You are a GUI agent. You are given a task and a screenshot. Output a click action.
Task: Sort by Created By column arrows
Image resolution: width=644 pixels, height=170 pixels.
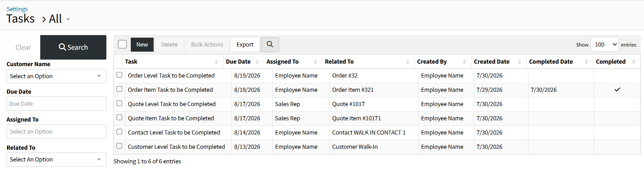[464, 62]
